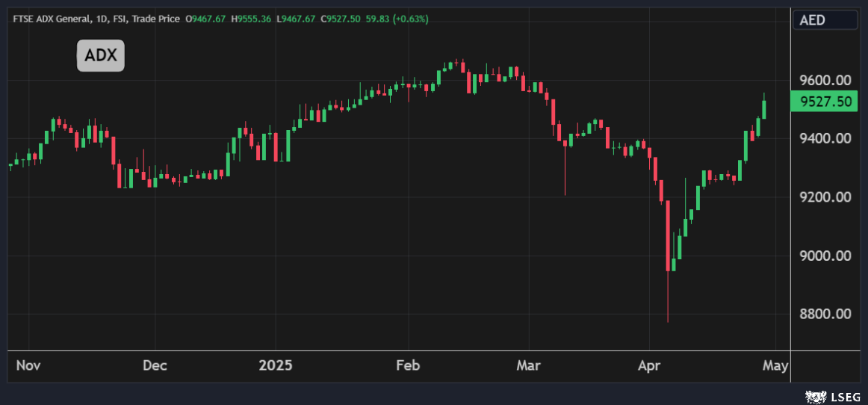This screenshot has height=405, width=868.
Task: Click the 8800.00 price axis label
Action: pyautogui.click(x=825, y=314)
